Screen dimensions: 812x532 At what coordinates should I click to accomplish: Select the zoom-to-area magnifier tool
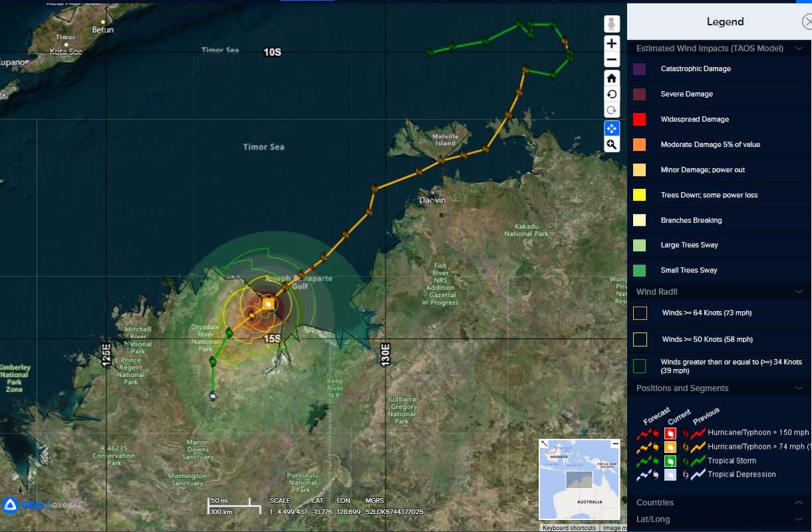(x=612, y=144)
